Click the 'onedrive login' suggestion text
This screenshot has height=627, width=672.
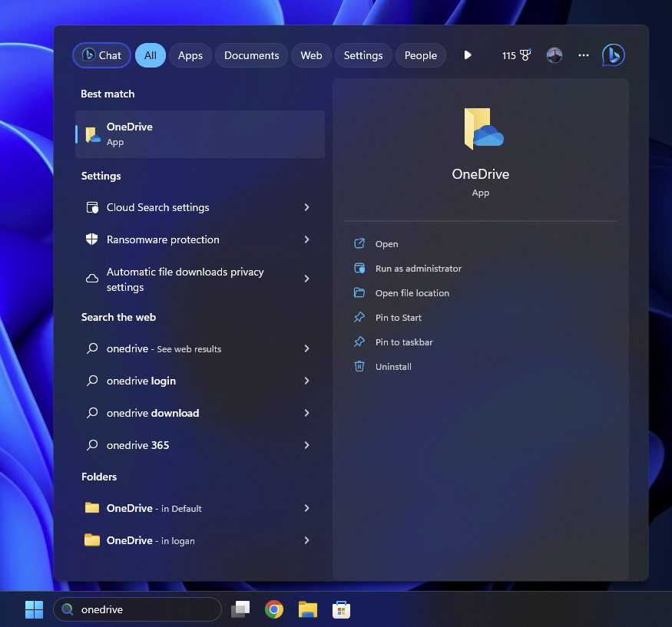(x=141, y=381)
